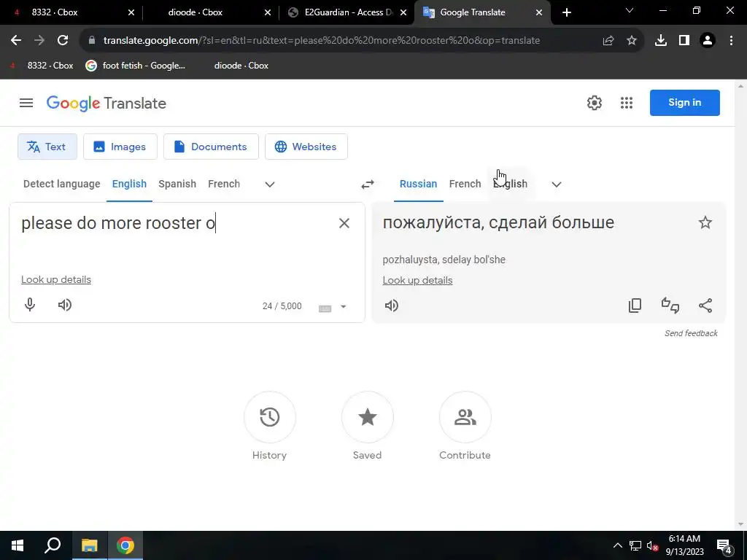Open Chrome downloads
This screenshot has height=560, width=747.
pos(661,41)
